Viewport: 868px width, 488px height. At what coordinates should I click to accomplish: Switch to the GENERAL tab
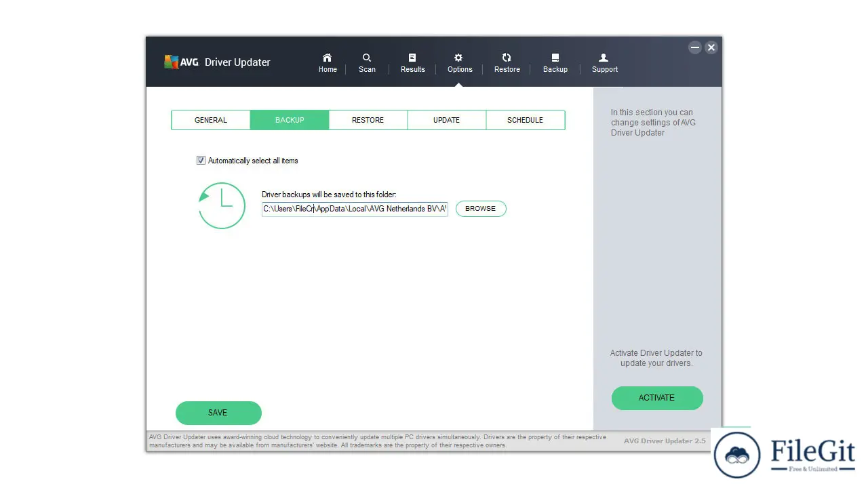tap(211, 120)
